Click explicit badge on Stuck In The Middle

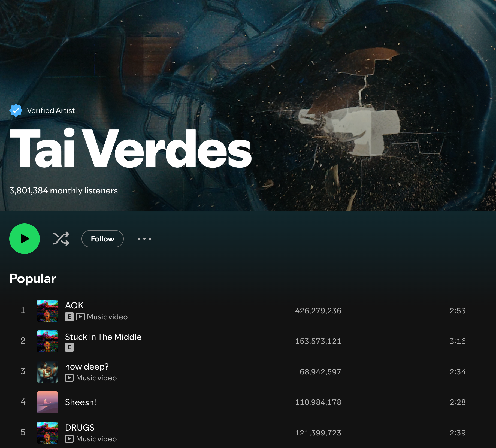[x=69, y=347]
